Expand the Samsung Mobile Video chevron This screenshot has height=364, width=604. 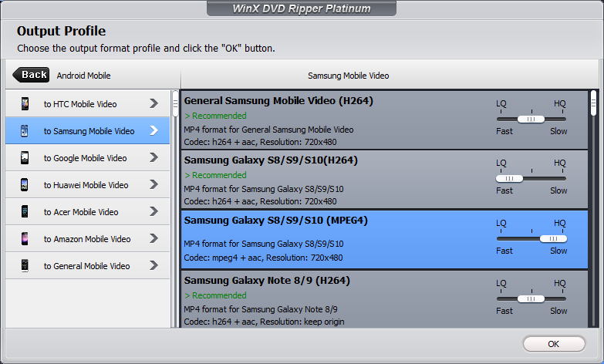click(154, 130)
